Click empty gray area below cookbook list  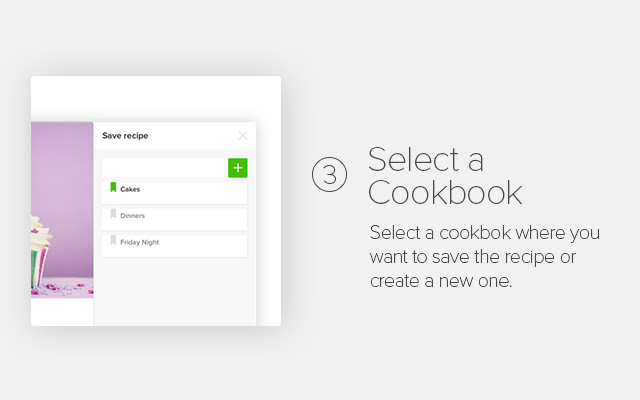point(175,295)
